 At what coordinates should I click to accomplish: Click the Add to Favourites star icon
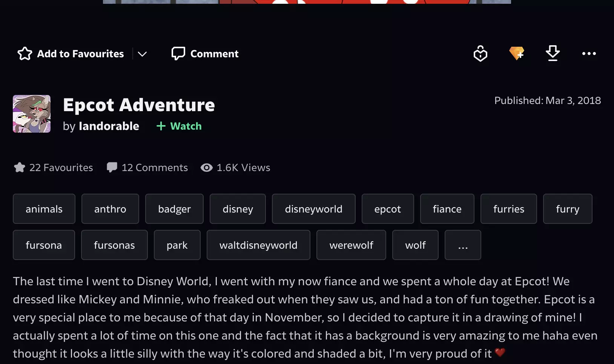tap(25, 54)
